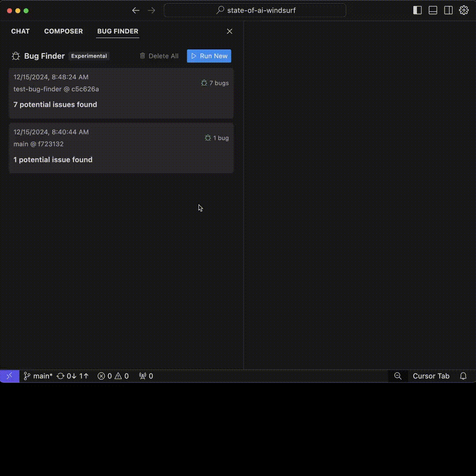Close the Bug Finder panel
Viewport: 476px width, 476px height.
pos(229,31)
